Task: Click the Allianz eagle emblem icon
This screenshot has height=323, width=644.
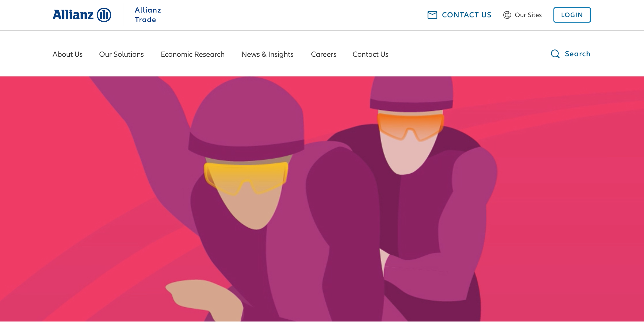Action: [x=104, y=15]
